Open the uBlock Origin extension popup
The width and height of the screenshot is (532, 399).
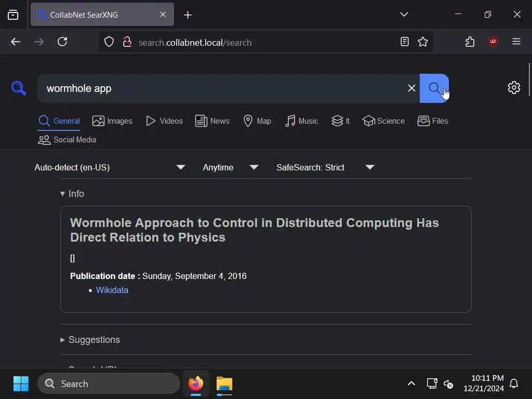coord(493,42)
